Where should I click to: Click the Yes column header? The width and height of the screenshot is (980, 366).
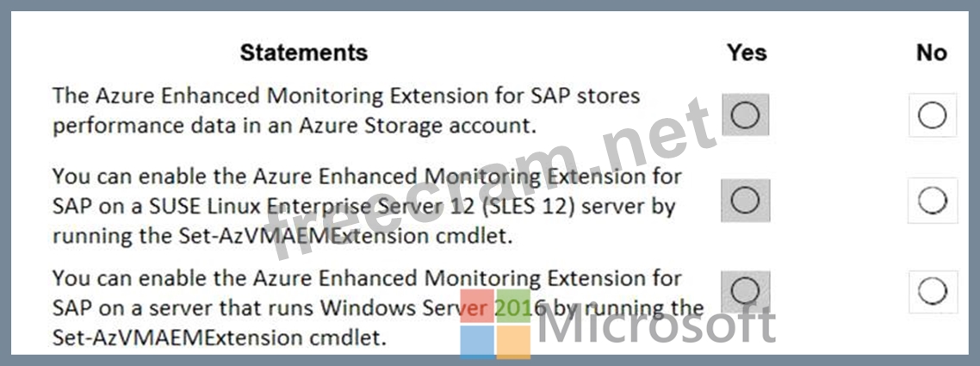[x=746, y=53]
